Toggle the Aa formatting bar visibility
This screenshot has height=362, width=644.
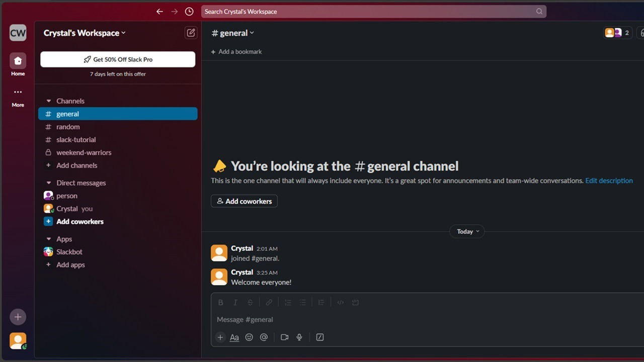tap(234, 337)
